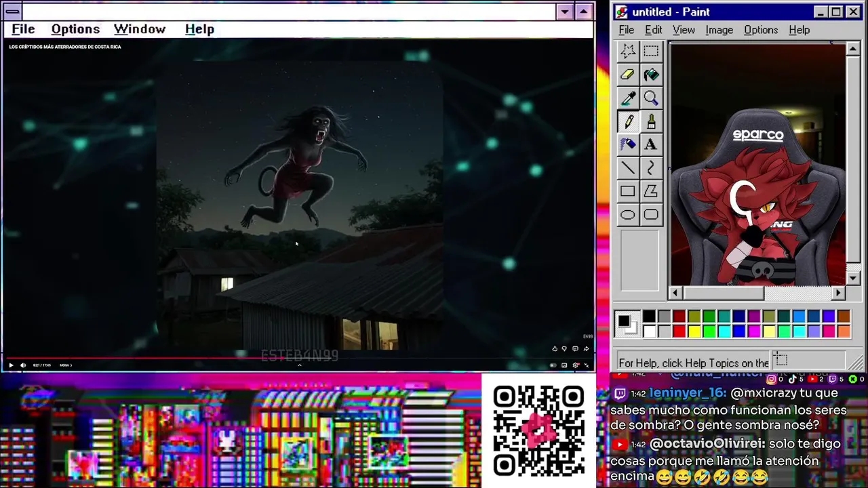Select the Airbrush spray can tool
Image resolution: width=868 pixels, height=488 pixels.
628,144
